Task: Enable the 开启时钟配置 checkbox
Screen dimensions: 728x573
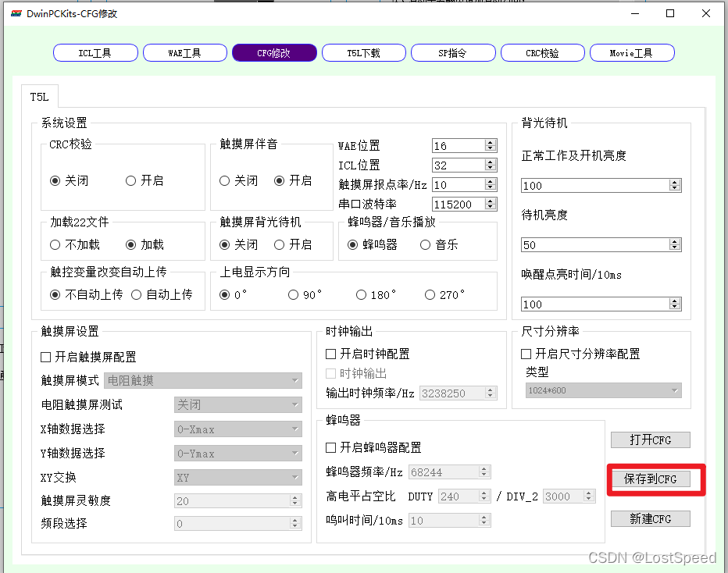Action: (x=330, y=354)
